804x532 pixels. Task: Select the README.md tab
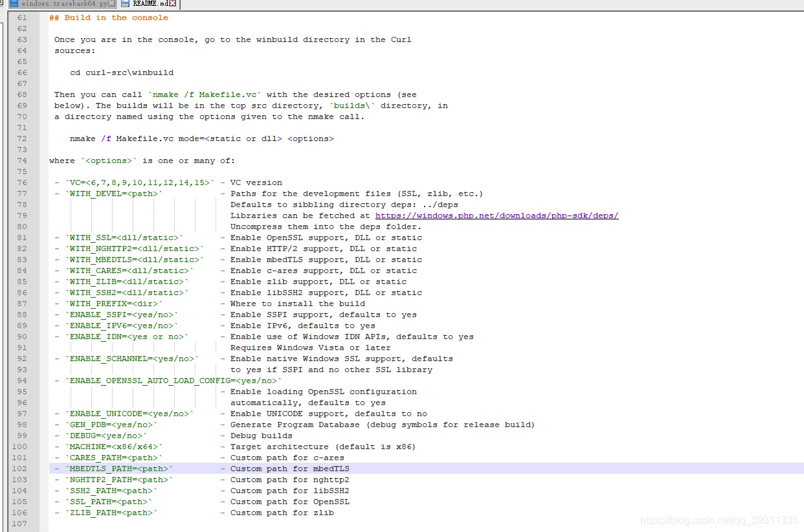coord(150,4)
